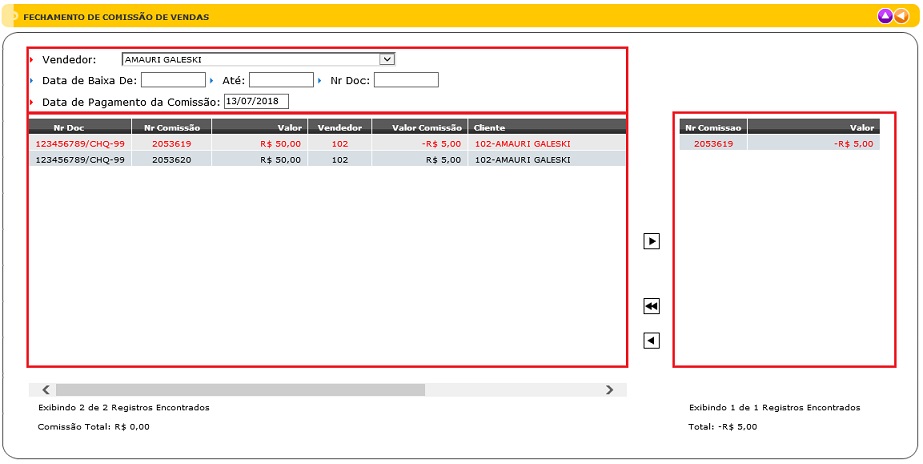Select the row with commission 2053620
923x464 pixels.
click(x=171, y=159)
